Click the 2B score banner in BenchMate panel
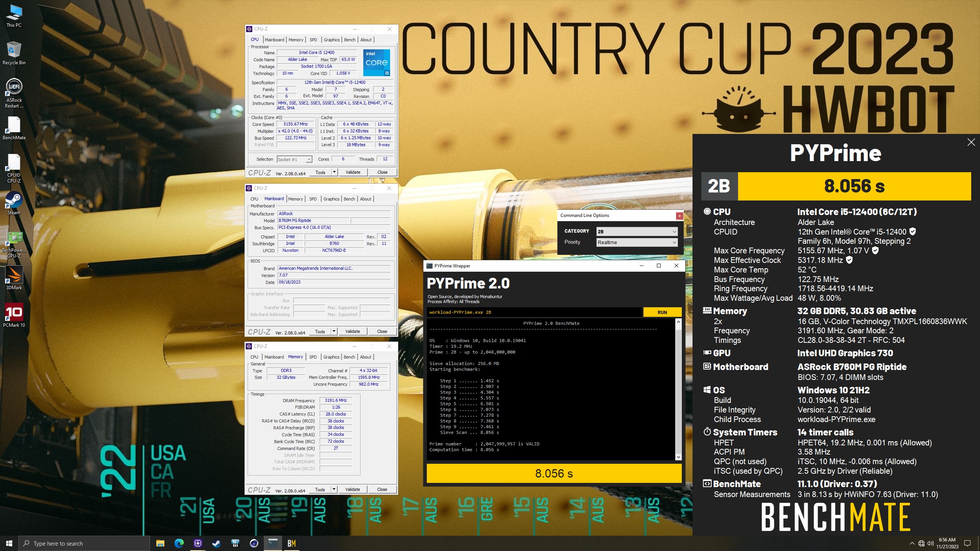The image size is (980, 551). pos(836,186)
